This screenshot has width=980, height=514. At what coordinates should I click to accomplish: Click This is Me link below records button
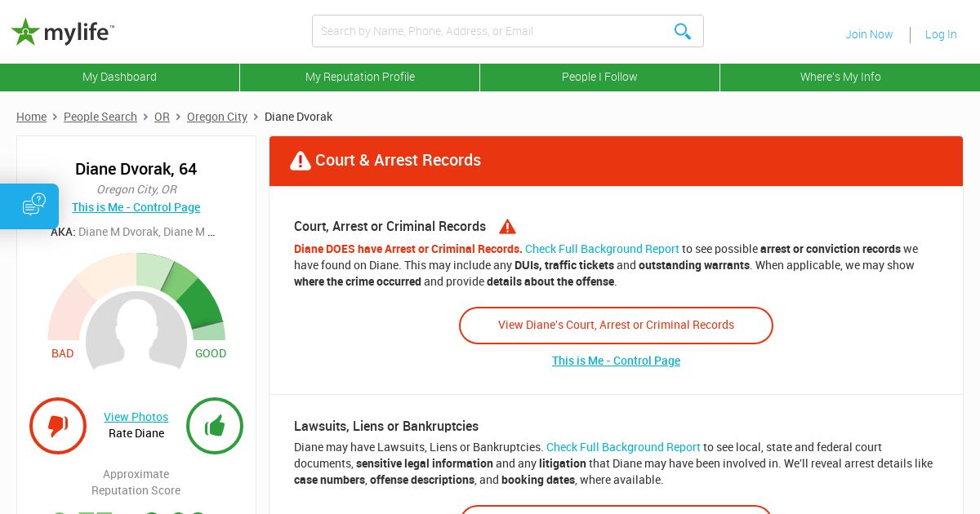click(616, 361)
